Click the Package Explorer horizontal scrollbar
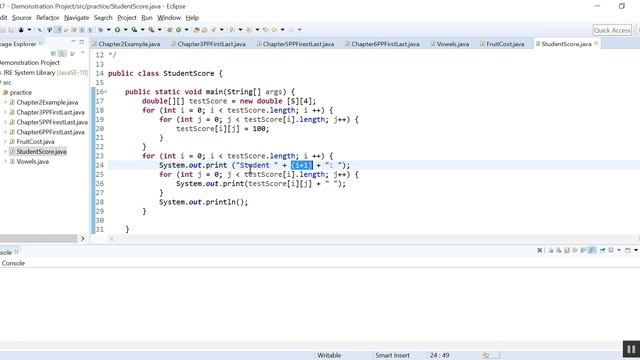 (38, 238)
